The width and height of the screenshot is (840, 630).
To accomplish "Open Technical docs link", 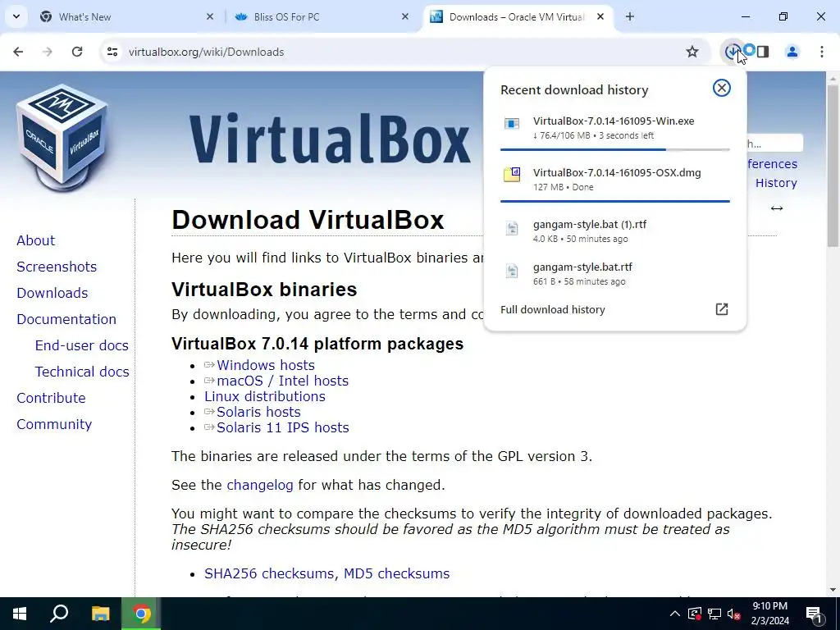I will pyautogui.click(x=82, y=372).
